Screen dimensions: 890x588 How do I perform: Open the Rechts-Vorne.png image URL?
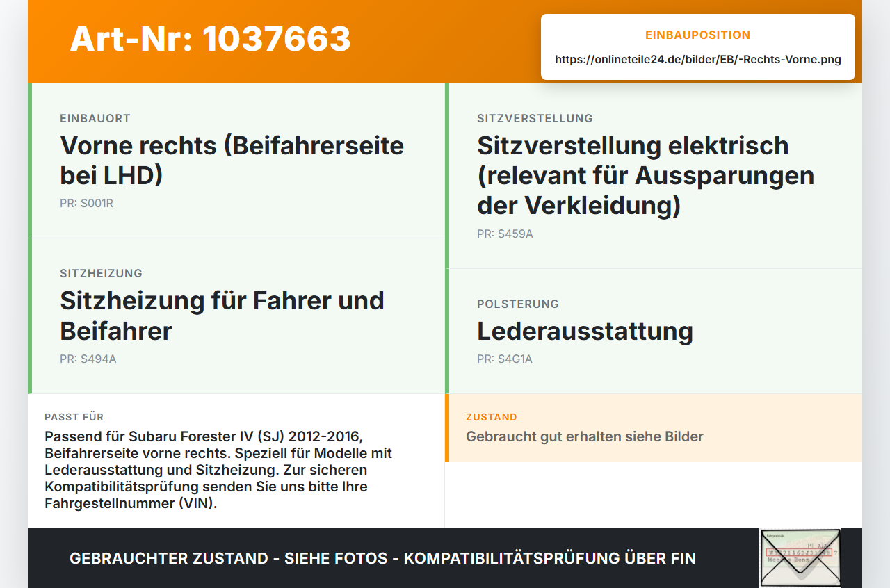pyautogui.click(x=698, y=59)
